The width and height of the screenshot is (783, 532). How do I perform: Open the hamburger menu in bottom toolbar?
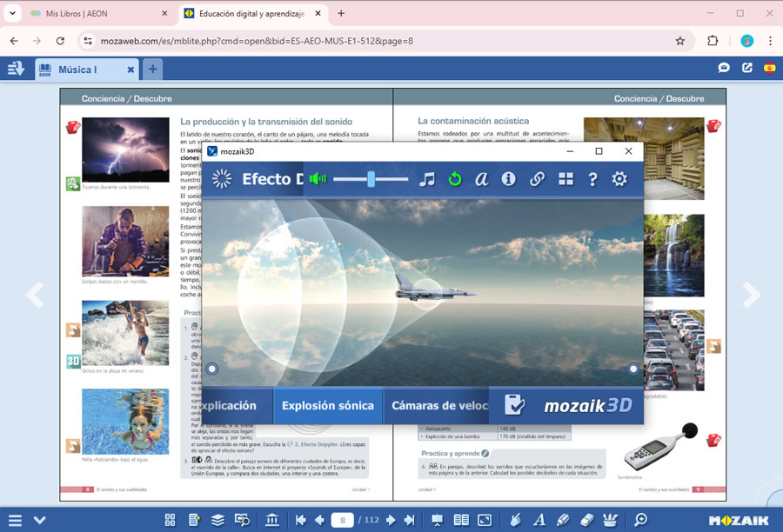tap(15, 520)
